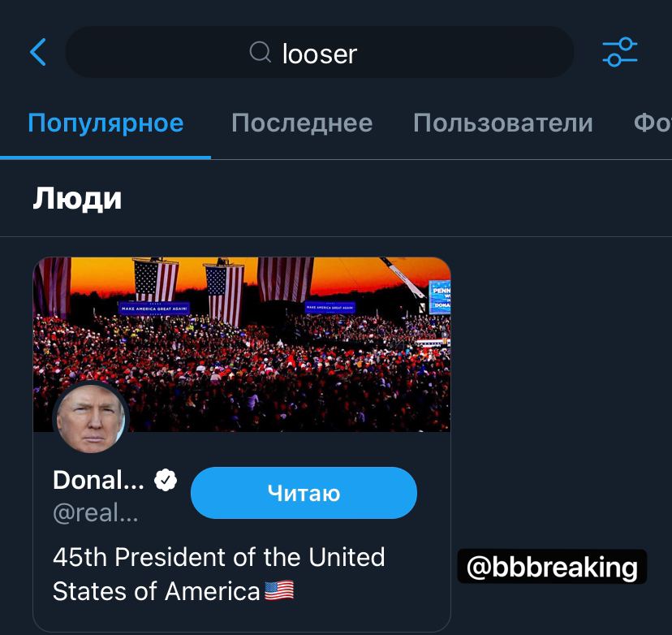Open profile via "Donal..." display name
672x635 pixels.
coord(98,481)
